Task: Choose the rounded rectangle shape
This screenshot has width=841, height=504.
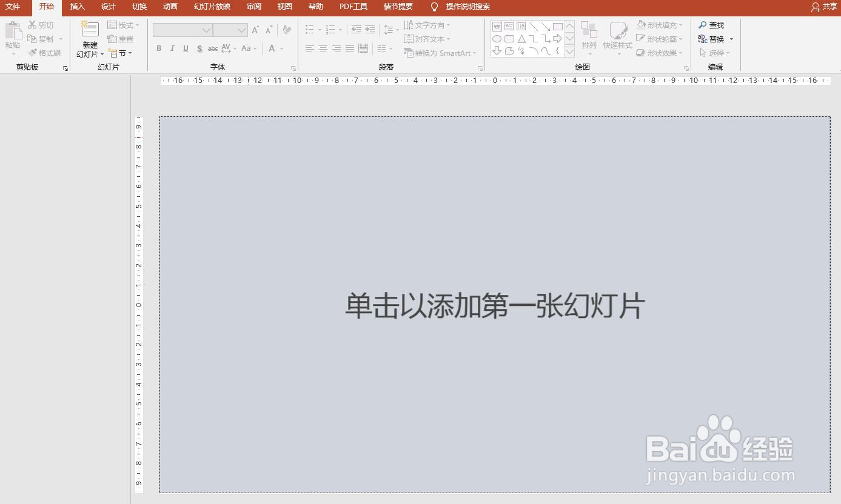Action: [x=509, y=39]
